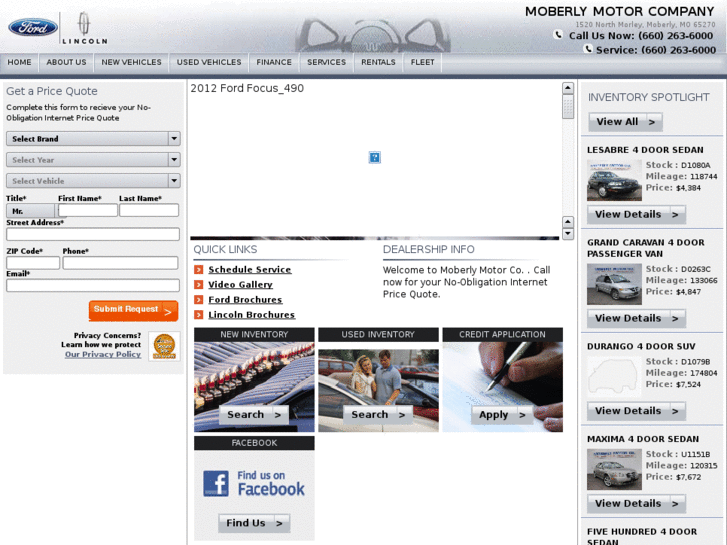Open the USED VEHICLES menu

click(209, 62)
